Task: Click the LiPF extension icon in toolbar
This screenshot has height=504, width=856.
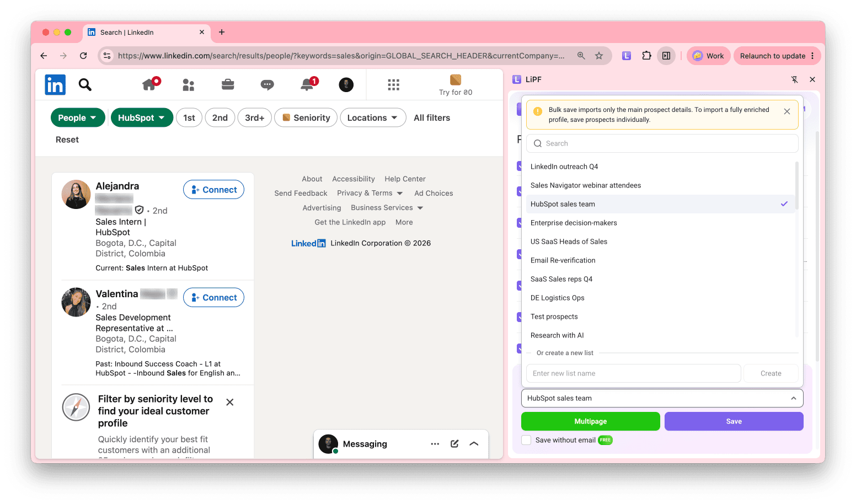Action: point(627,56)
